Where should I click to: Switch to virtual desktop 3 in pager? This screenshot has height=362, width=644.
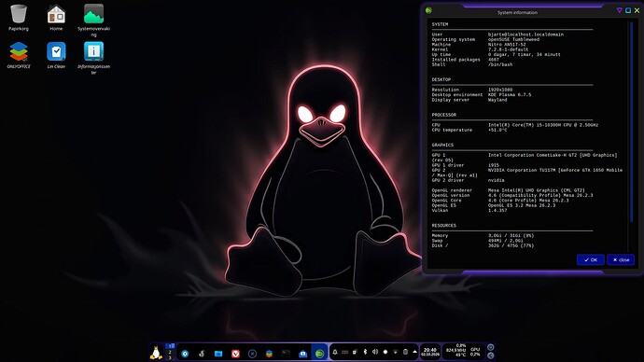coord(170,358)
